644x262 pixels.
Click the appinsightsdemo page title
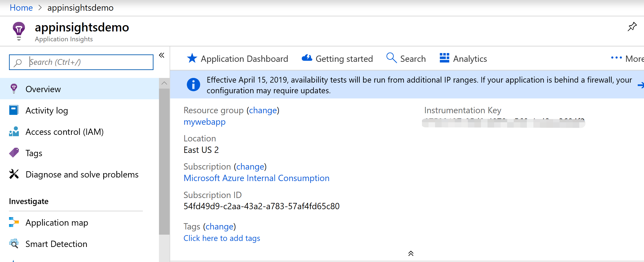[82, 27]
